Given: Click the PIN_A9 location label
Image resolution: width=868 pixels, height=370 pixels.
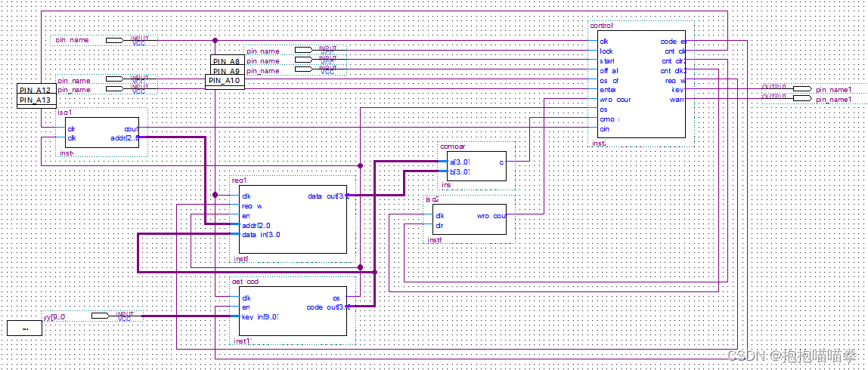Looking at the screenshot, I should [226, 71].
